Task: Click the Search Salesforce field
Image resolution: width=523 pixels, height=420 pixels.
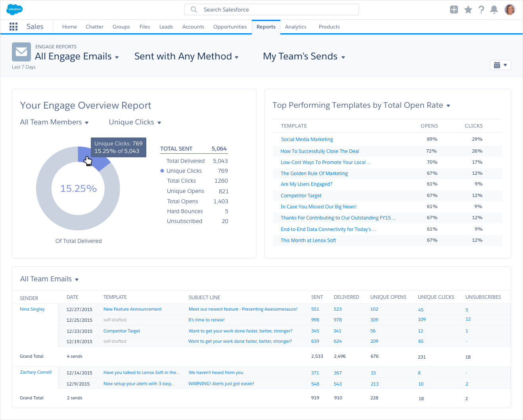Action: [272, 10]
